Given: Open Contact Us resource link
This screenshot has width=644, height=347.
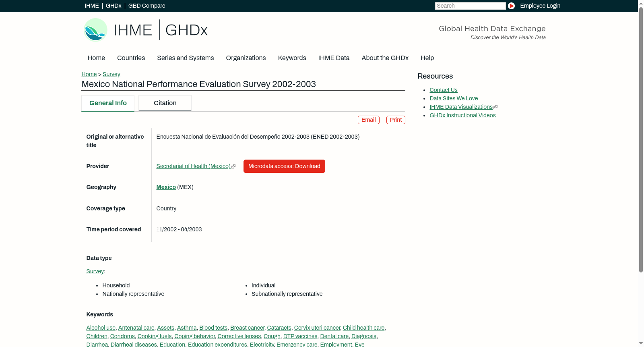Looking at the screenshot, I should click(x=444, y=90).
